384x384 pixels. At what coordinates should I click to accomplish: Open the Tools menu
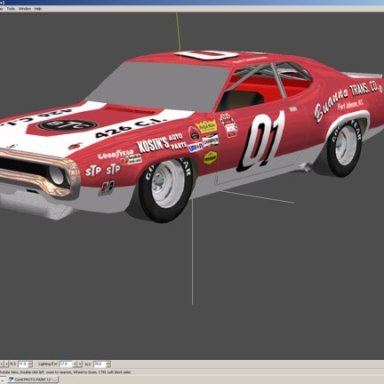tap(11, 9)
